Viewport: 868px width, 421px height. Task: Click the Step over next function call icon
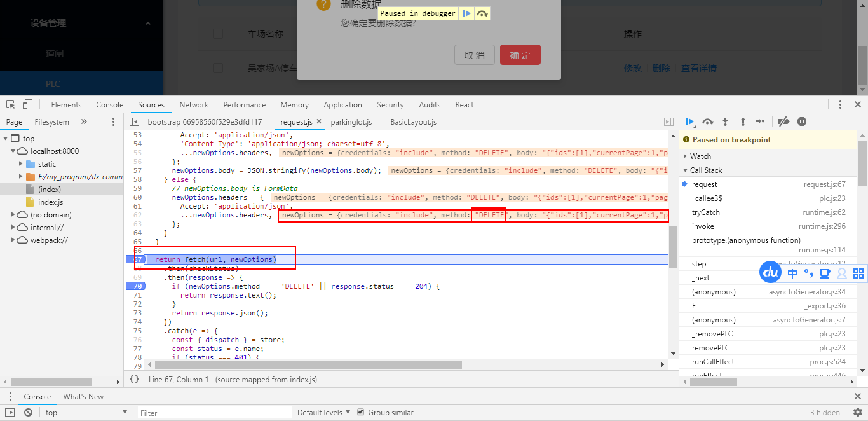(708, 121)
